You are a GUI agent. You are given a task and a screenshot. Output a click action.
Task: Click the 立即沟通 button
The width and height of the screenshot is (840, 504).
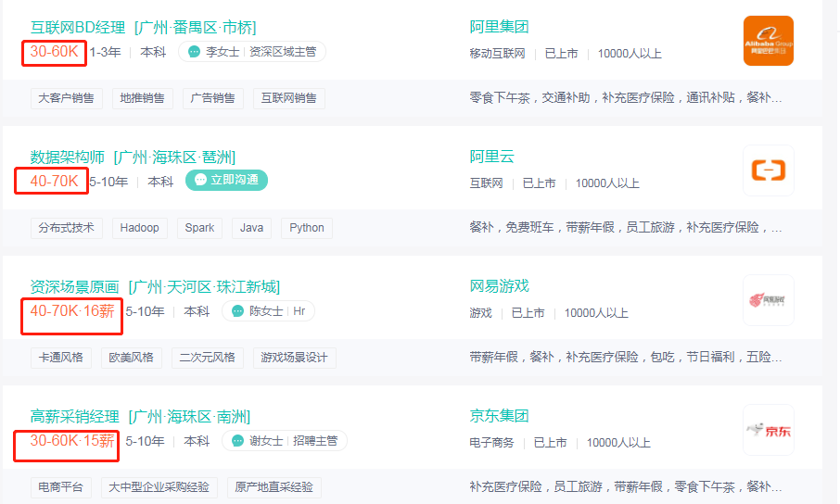pos(226,180)
